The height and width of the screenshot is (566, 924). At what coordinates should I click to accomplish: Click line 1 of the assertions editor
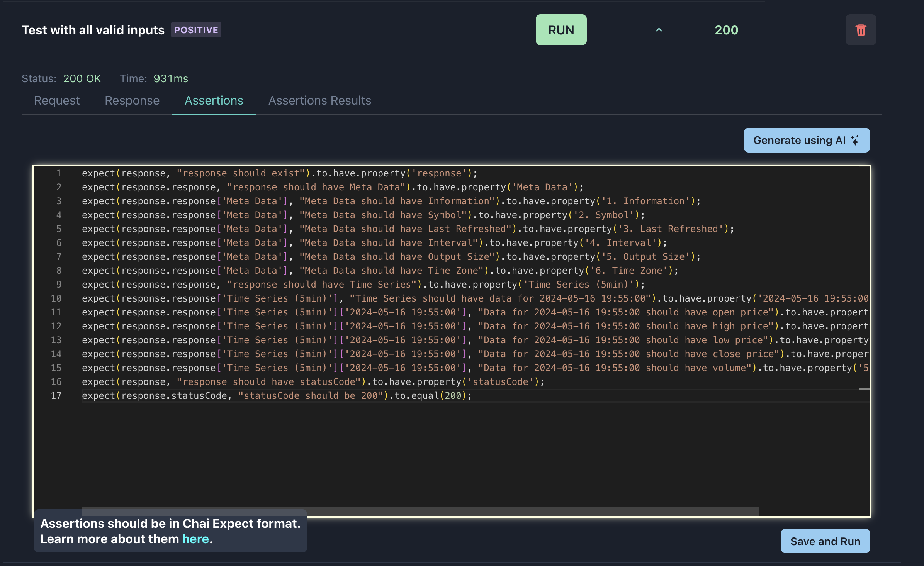(x=279, y=173)
